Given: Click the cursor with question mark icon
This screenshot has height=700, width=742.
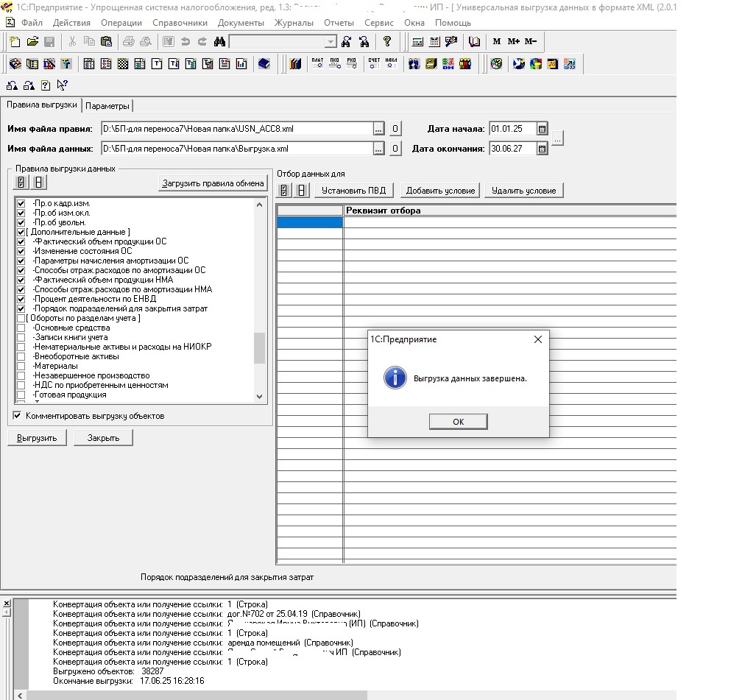Looking at the screenshot, I should coord(62,85).
